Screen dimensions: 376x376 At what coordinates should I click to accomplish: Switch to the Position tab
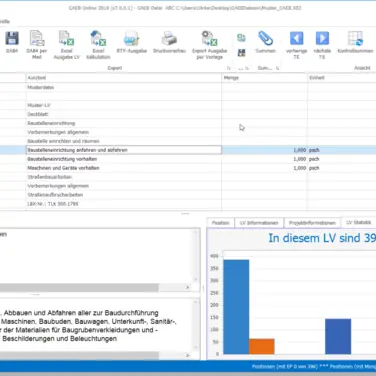tap(221, 223)
